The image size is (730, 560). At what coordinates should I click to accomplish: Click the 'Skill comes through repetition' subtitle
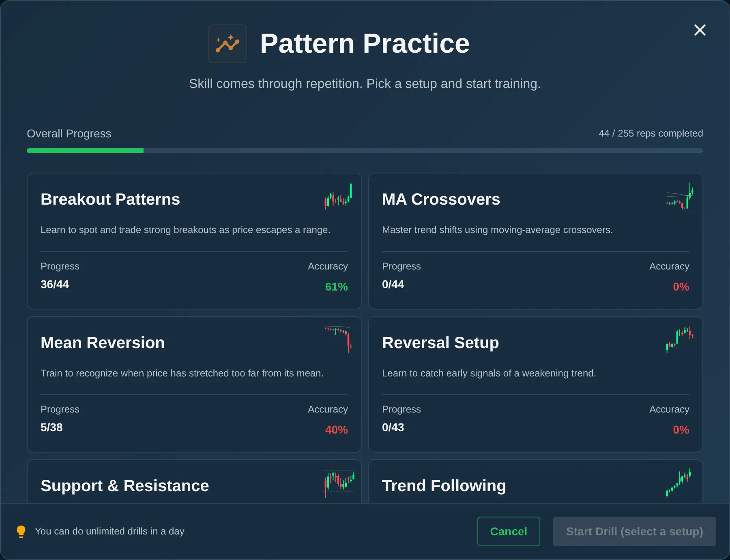pyautogui.click(x=365, y=83)
